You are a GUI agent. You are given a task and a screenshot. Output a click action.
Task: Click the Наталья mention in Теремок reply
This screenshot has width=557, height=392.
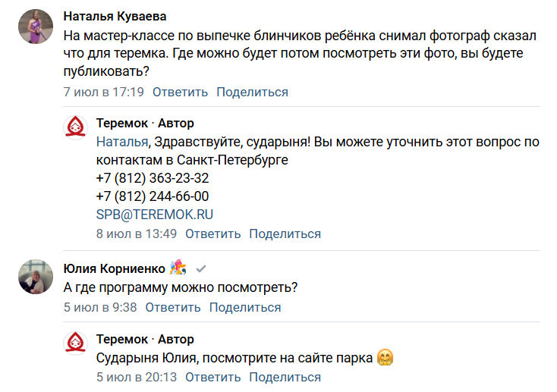(122, 142)
